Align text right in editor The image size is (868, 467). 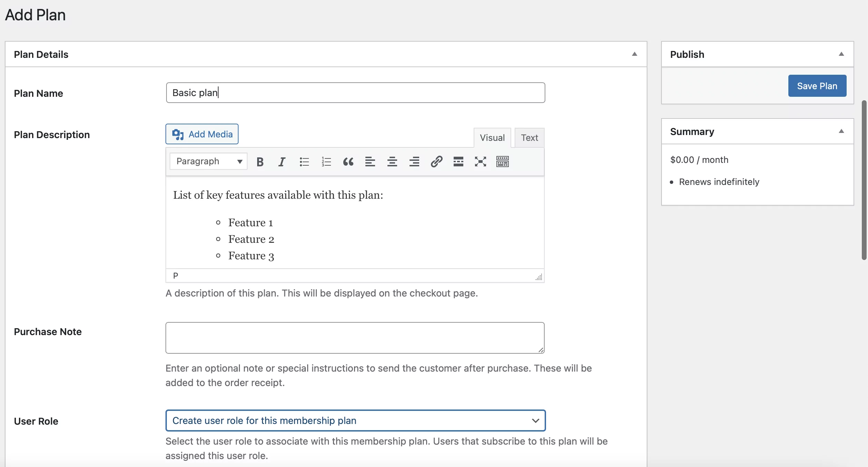pyautogui.click(x=414, y=162)
